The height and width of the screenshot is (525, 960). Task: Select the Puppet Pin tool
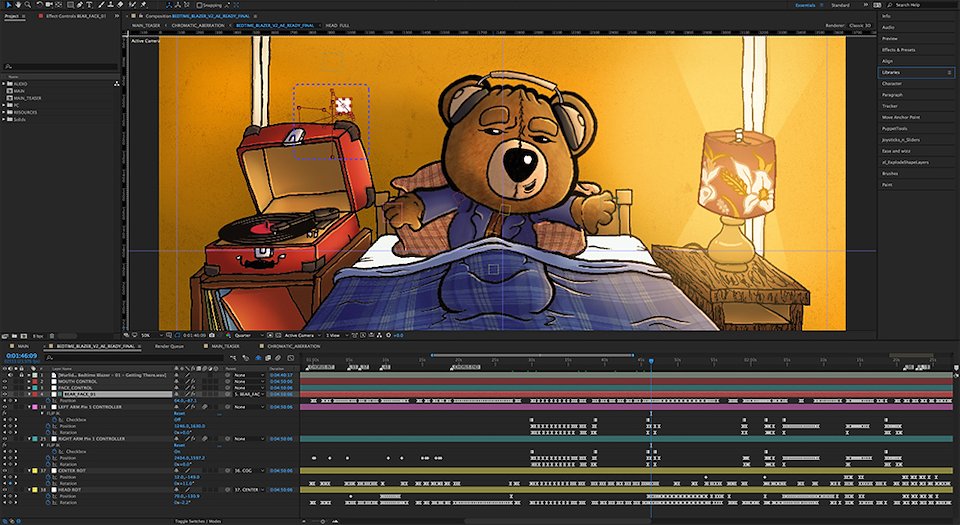pos(145,5)
